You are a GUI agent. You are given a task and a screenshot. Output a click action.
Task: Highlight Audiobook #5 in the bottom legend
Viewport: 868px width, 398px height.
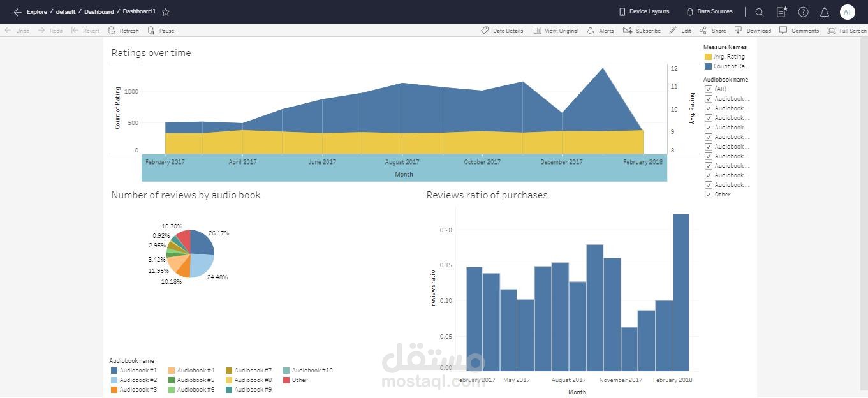[x=191, y=380]
